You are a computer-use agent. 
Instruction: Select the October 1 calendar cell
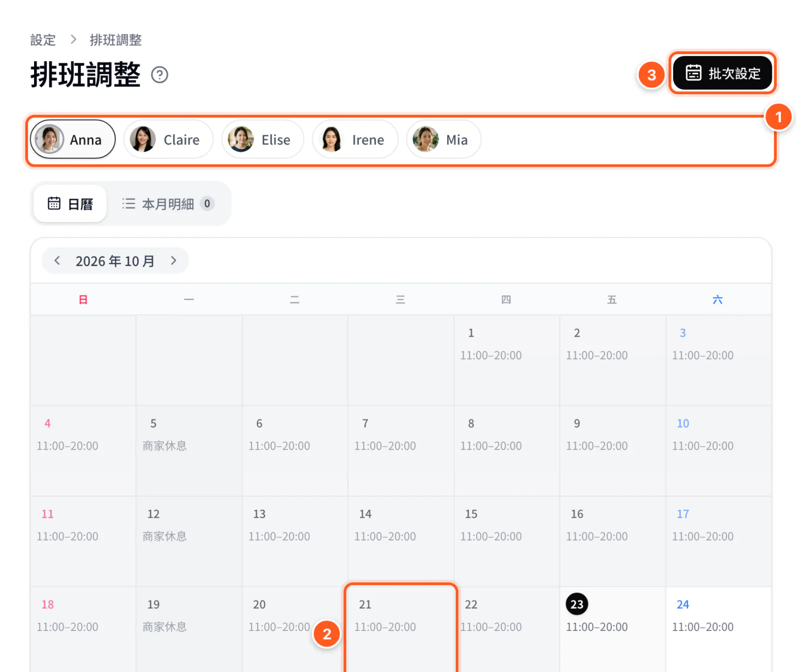(507, 360)
